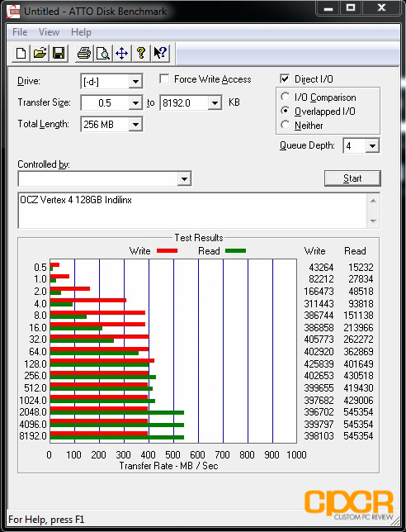Open the Help menu
The height and width of the screenshot is (532, 406).
(81, 32)
